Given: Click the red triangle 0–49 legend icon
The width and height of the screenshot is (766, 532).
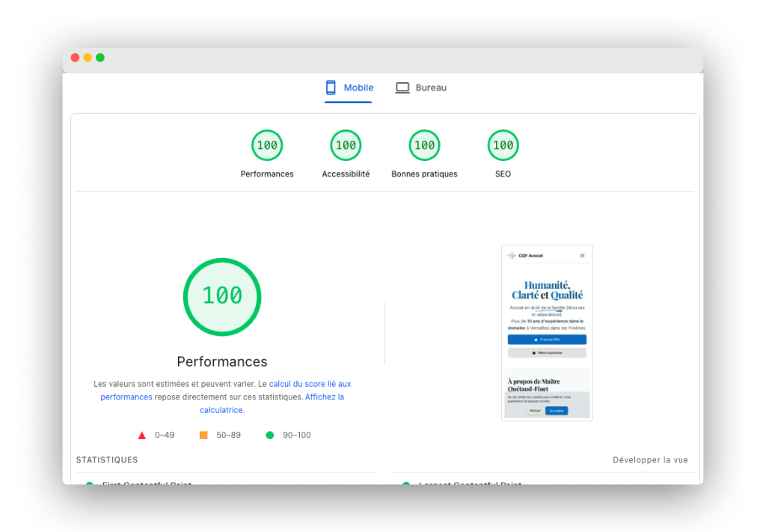Looking at the screenshot, I should pos(142,435).
